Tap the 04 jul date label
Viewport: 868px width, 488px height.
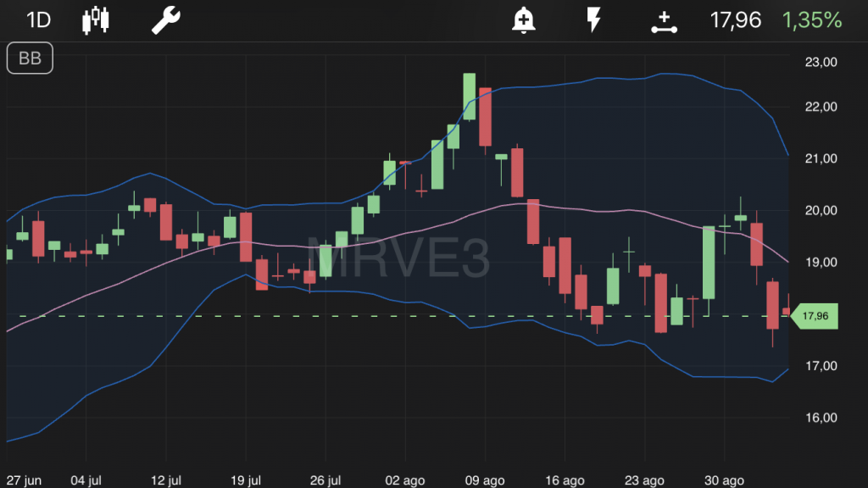point(86,480)
